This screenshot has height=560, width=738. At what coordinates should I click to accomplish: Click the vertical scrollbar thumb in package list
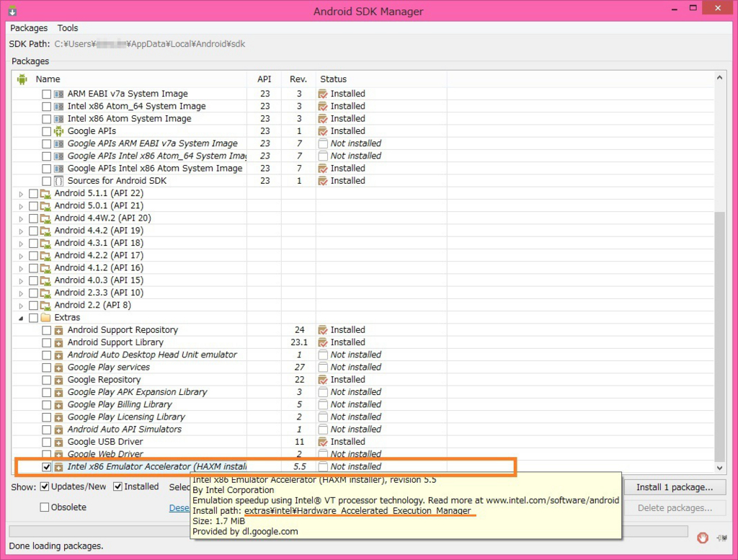(x=719, y=337)
